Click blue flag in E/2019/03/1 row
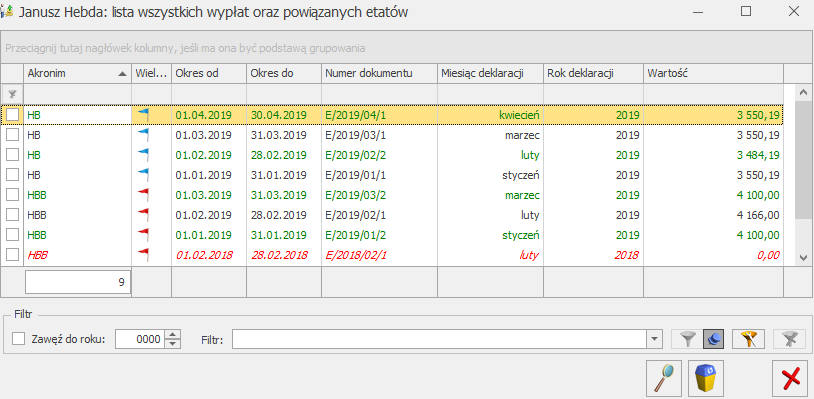814x399 pixels. click(143, 135)
